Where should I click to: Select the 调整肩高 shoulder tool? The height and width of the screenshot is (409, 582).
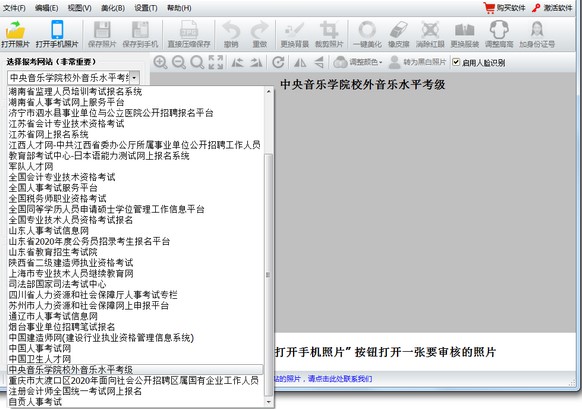coord(499,34)
